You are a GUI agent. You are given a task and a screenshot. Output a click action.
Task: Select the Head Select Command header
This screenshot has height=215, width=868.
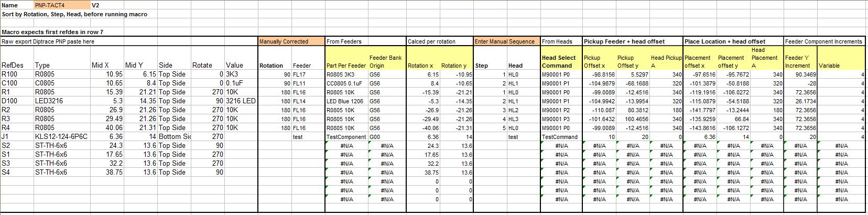[559, 62]
